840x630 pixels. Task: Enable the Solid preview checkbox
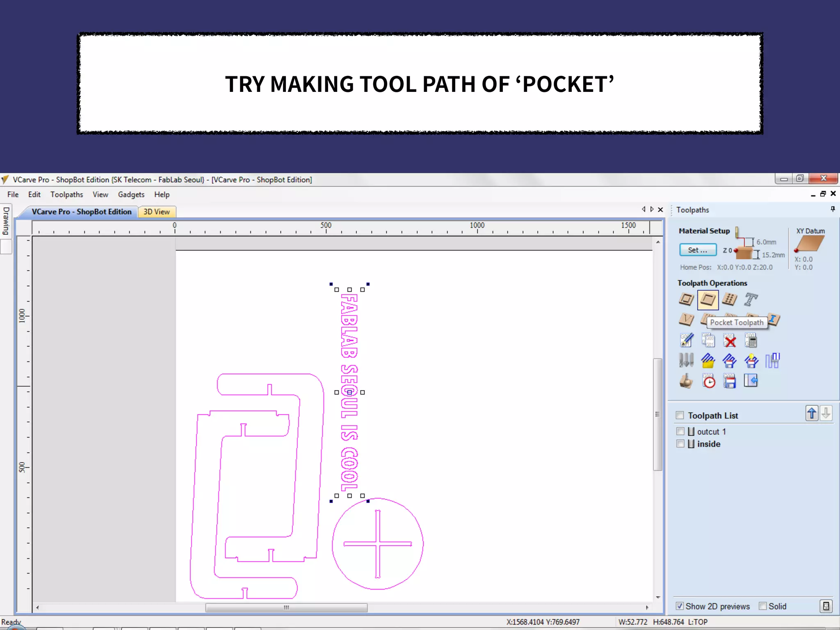point(763,606)
